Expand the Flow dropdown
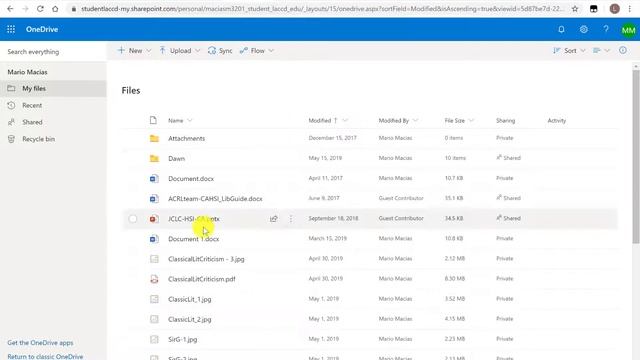640x360 pixels. point(271,51)
